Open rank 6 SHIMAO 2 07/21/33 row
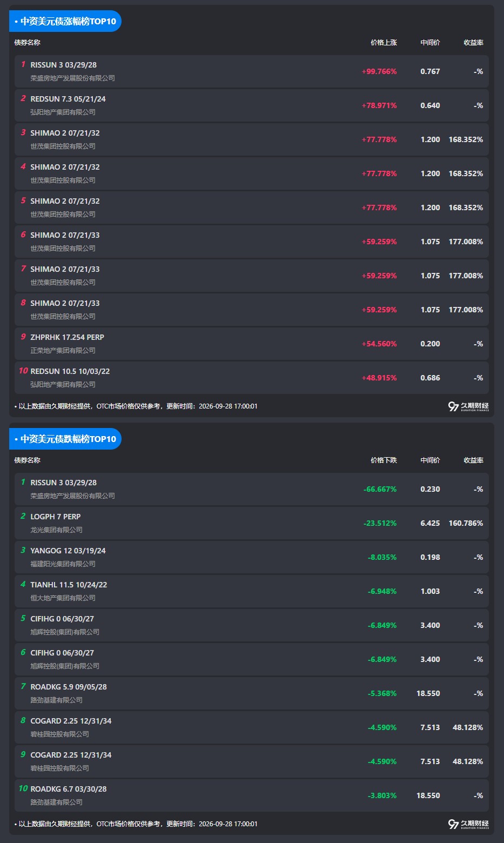 [x=252, y=242]
